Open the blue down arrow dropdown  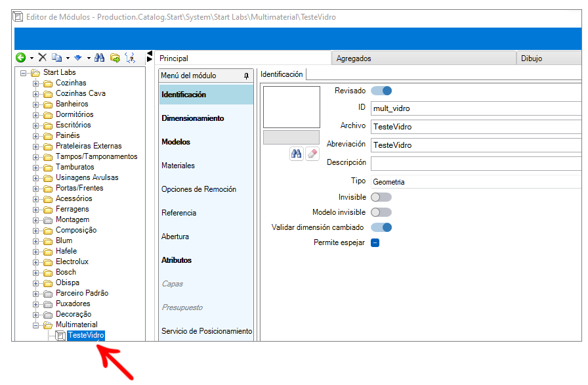pos(89,58)
